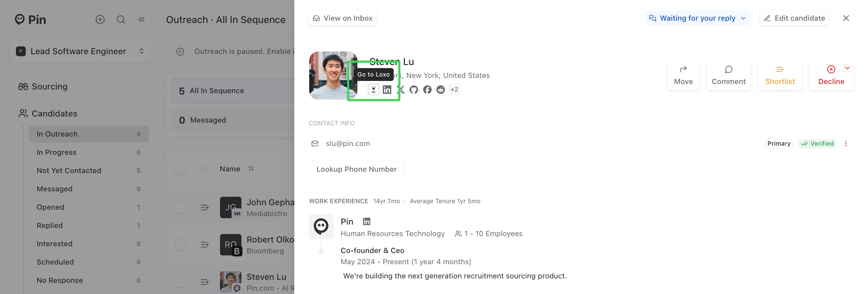
Task: Click the slu@pin.com email address
Action: pos(348,144)
